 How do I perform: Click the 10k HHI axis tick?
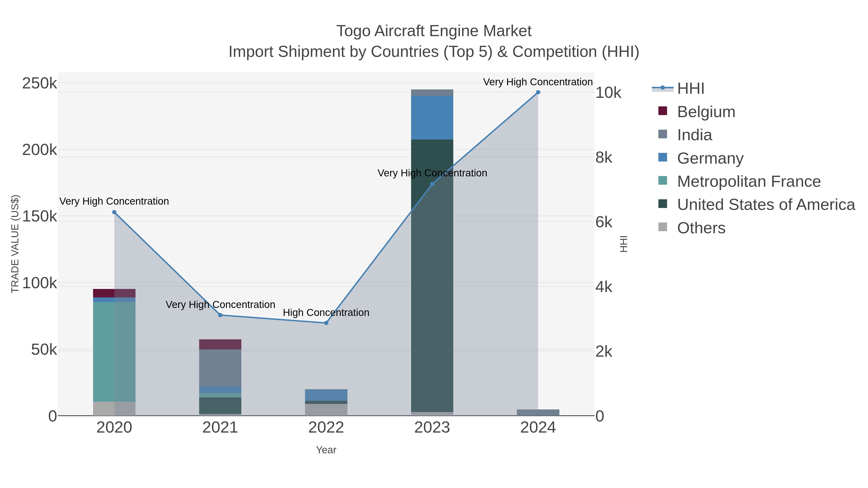pyautogui.click(x=608, y=93)
